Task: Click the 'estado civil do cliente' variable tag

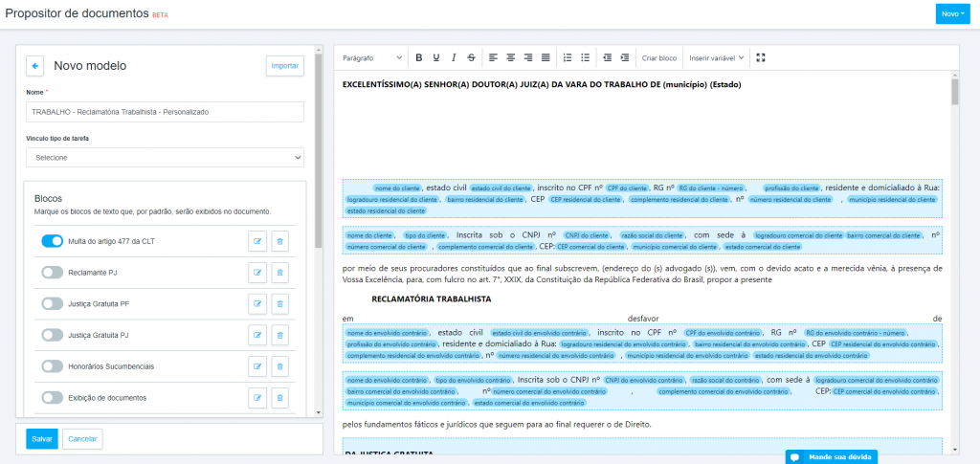Action: tap(501, 188)
